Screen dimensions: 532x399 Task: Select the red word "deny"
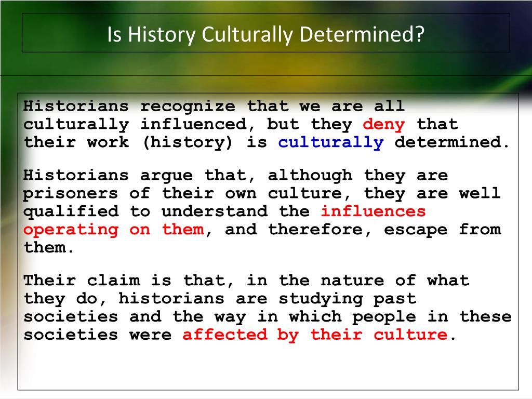pos(383,125)
